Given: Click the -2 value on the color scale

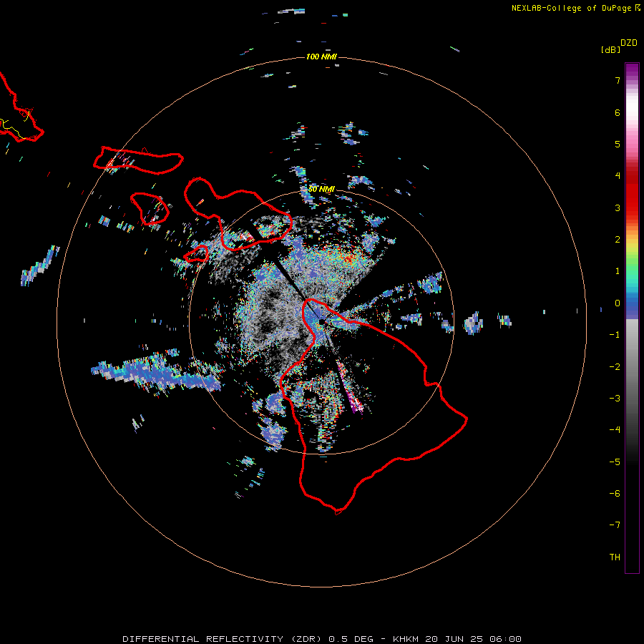Looking at the screenshot, I should pos(615,367).
